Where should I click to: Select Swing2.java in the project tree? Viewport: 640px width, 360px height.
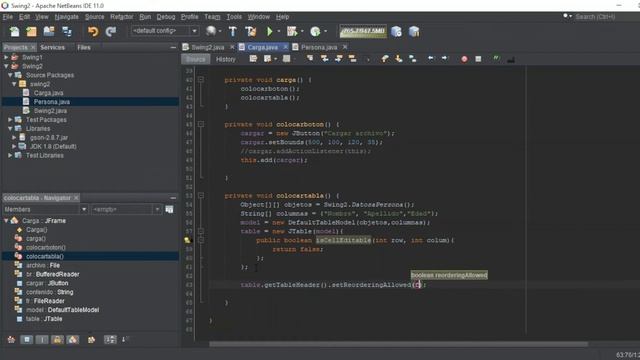click(50, 111)
